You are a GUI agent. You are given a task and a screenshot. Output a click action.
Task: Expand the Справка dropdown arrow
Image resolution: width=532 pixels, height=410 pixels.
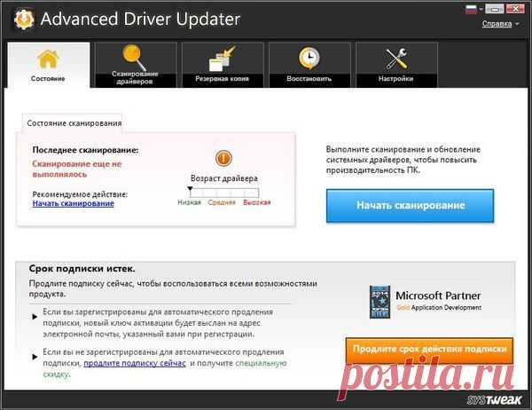(517, 24)
